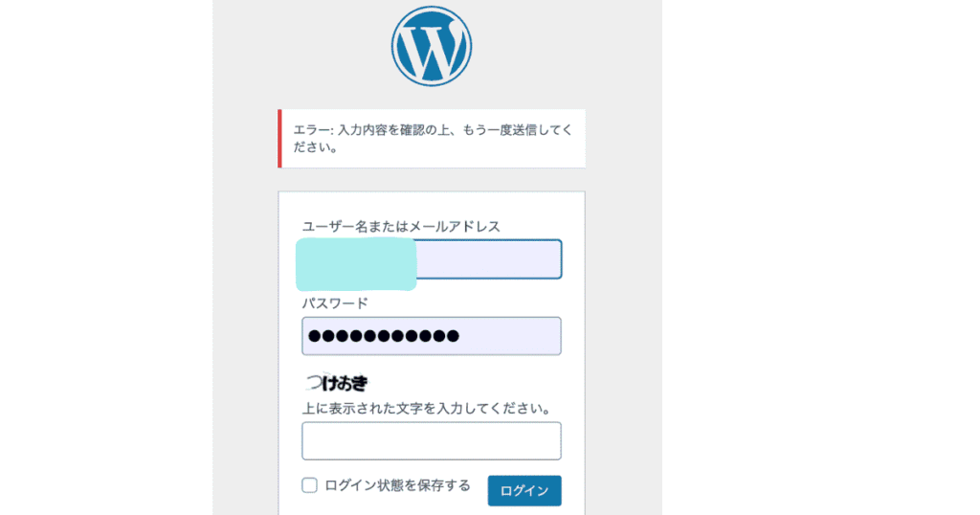980x515 pixels.
Task: Click the empty captcha text input field
Action: [431, 441]
